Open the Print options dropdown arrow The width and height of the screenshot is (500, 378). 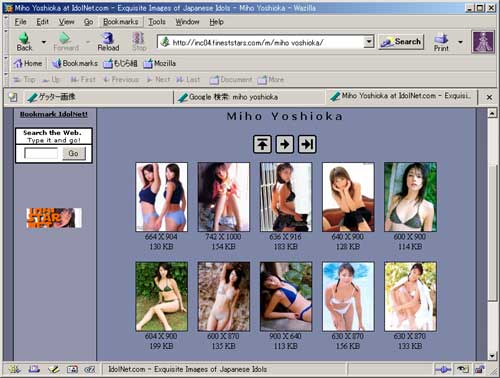[x=460, y=42]
